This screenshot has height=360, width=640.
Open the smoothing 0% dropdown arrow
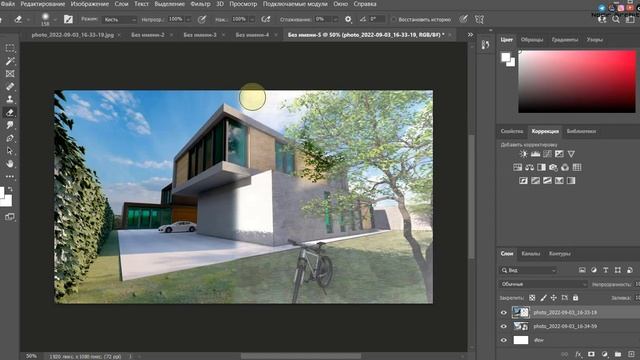pos(335,19)
